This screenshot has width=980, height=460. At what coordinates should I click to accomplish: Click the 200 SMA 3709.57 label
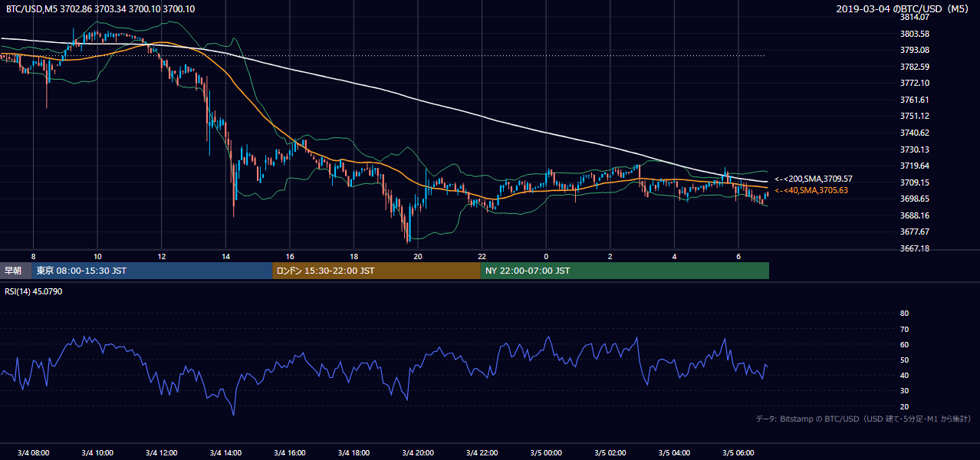[x=814, y=179]
